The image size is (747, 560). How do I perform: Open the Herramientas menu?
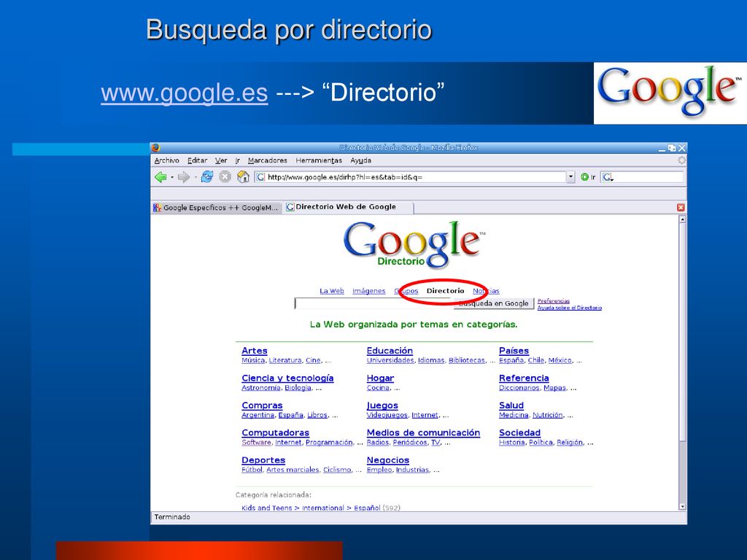(x=319, y=160)
